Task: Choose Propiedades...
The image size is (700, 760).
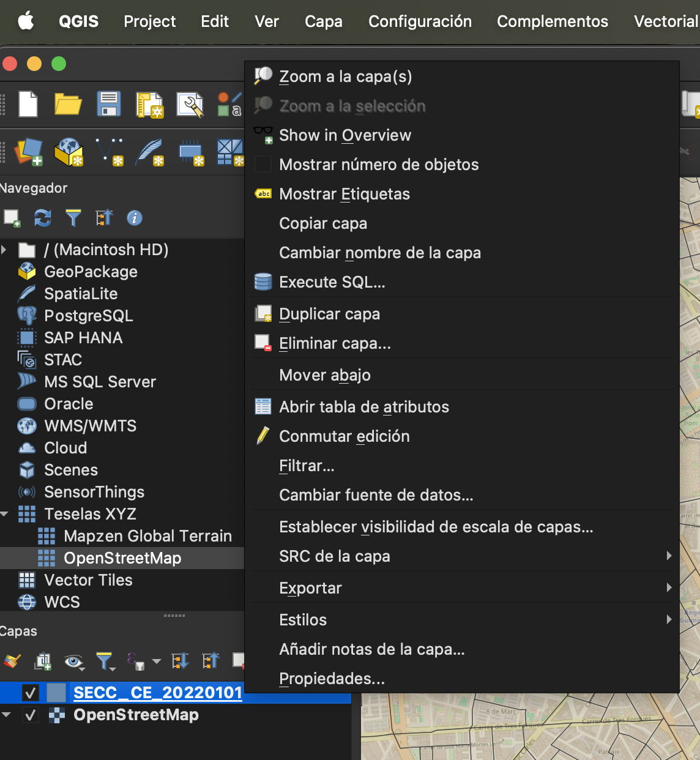Action: click(462, 679)
